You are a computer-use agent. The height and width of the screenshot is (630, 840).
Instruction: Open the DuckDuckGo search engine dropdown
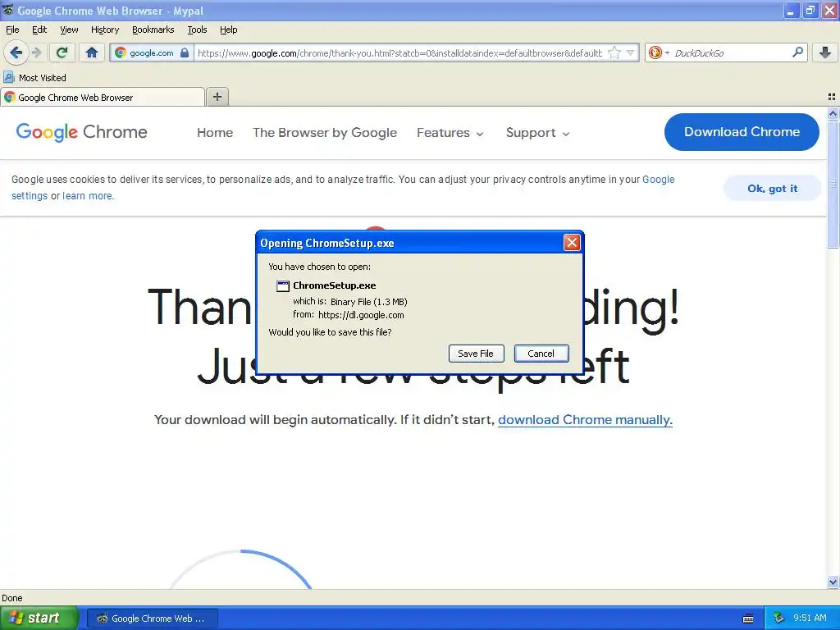[659, 52]
